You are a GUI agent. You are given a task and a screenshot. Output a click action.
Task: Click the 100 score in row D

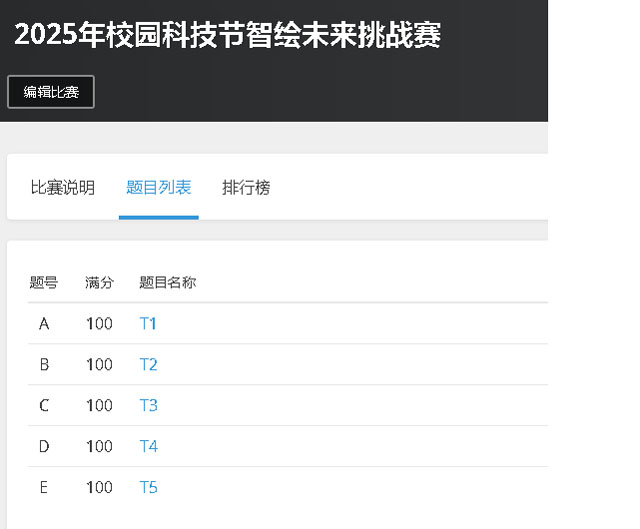tap(99, 446)
